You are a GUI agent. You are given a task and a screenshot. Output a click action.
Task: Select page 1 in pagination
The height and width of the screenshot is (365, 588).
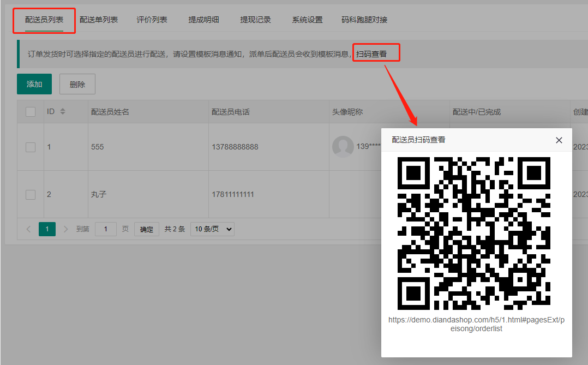coord(47,229)
